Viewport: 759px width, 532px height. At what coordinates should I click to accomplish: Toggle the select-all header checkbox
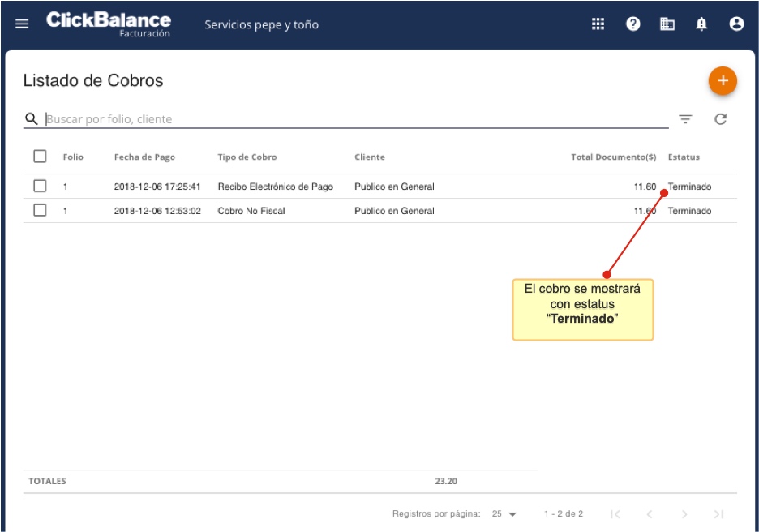tap(40, 157)
